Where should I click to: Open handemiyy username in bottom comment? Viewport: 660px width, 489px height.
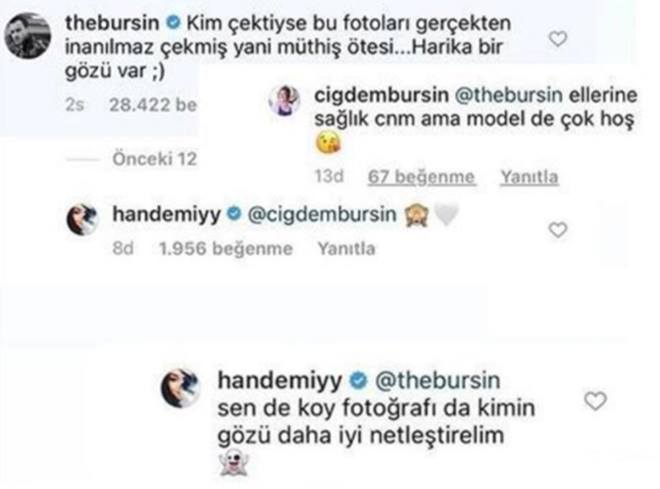[279, 380]
